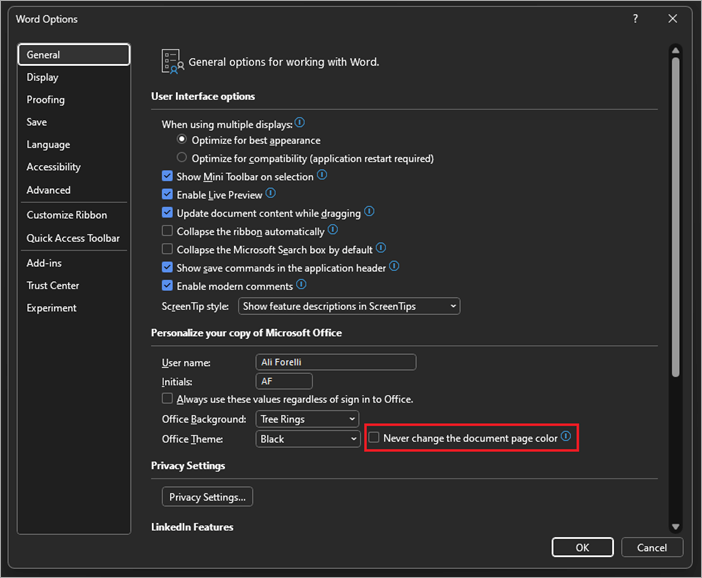Open the ScreenTip style dropdown
The width and height of the screenshot is (702, 578).
pos(348,306)
